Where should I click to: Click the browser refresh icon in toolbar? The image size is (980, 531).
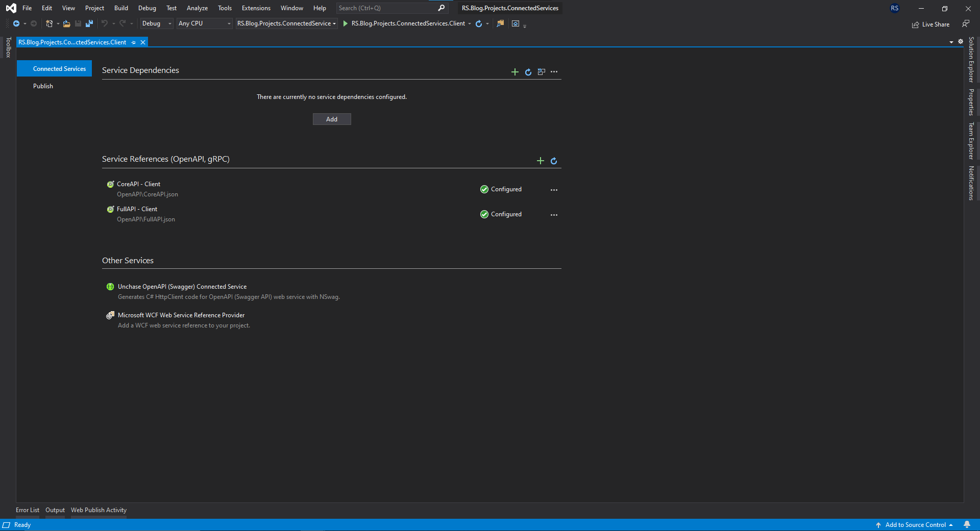click(479, 23)
